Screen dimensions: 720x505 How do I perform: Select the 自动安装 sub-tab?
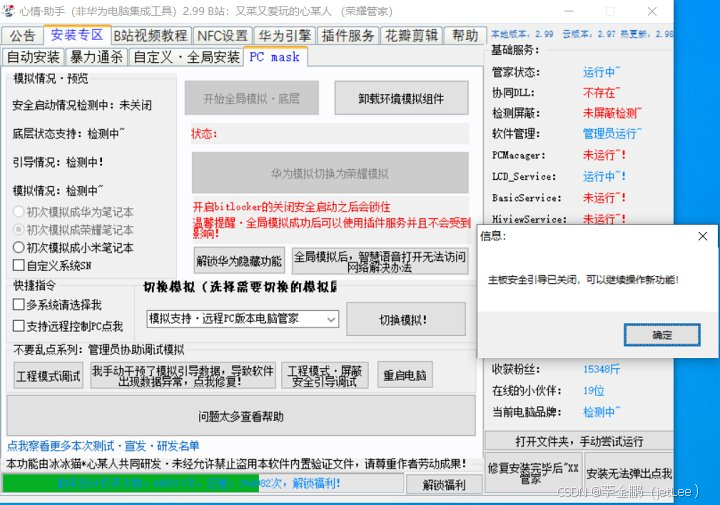(x=34, y=57)
